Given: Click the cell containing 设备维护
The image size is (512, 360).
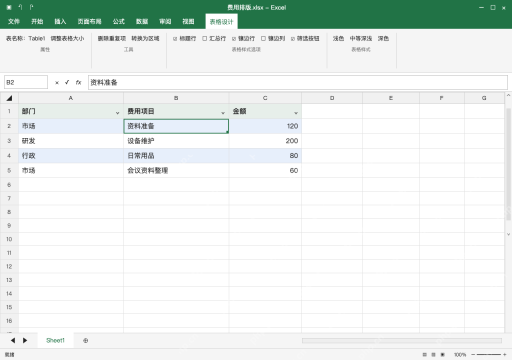Looking at the screenshot, I should tap(176, 141).
